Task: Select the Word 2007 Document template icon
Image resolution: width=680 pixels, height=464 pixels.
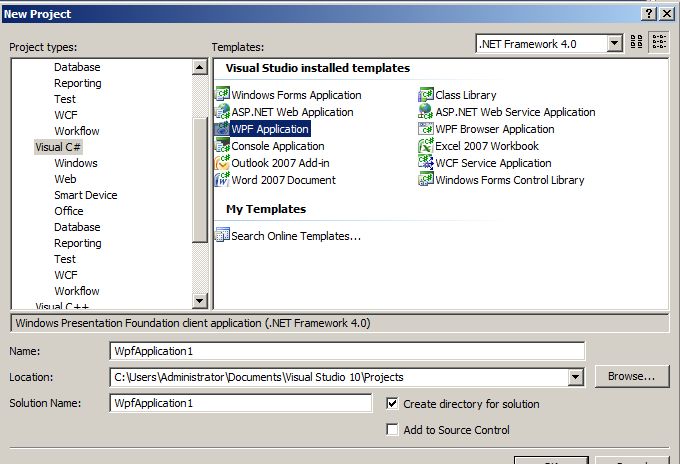Action: (x=222, y=179)
